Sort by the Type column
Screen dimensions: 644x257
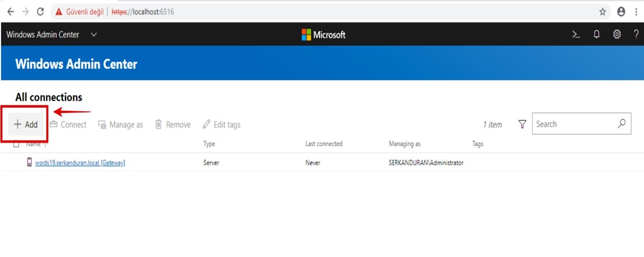209,144
